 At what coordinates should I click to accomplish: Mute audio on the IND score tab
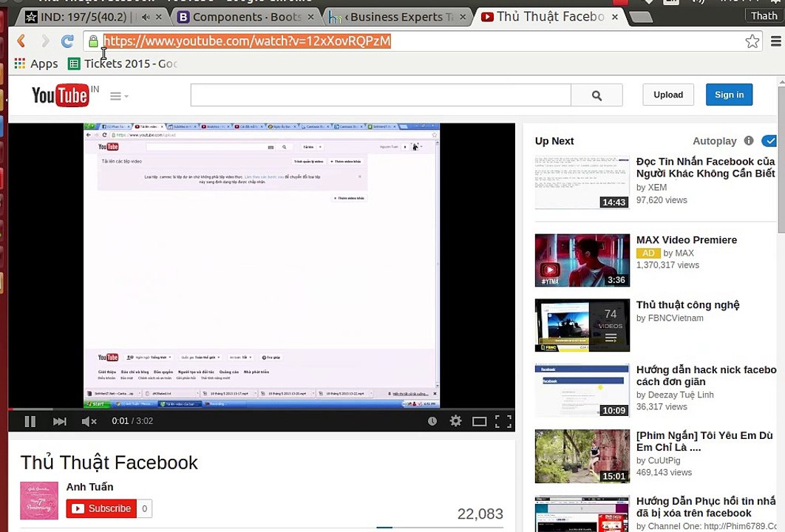point(146,17)
